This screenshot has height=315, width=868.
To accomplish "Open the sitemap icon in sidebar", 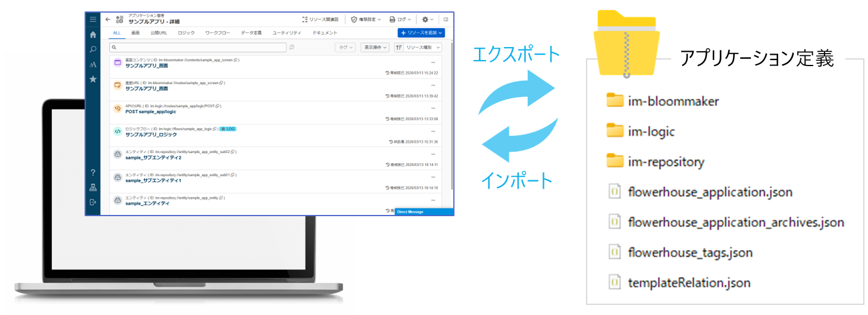I will 93,188.
